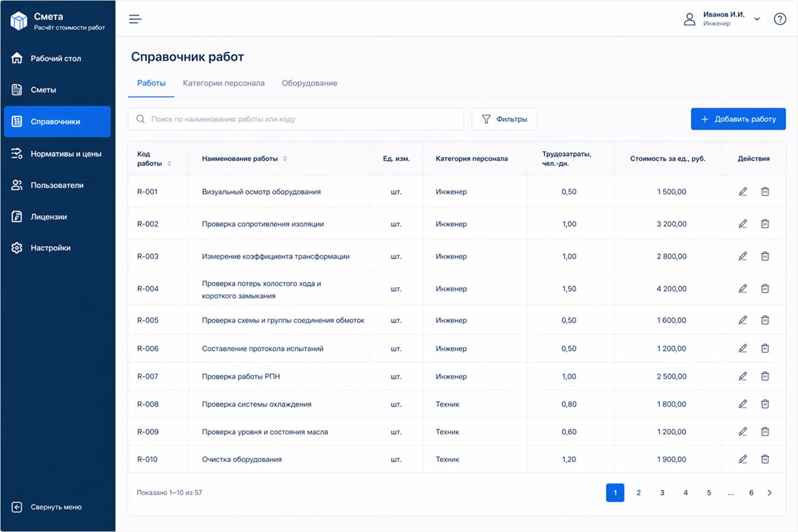
Task: Open the Фильтры button
Action: (504, 119)
